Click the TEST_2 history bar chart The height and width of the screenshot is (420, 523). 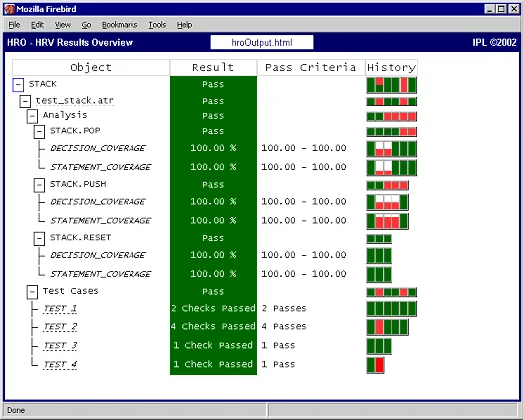[388, 327]
